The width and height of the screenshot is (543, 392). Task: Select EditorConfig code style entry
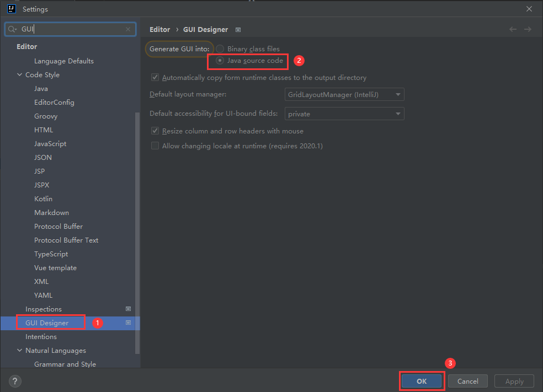54,103
